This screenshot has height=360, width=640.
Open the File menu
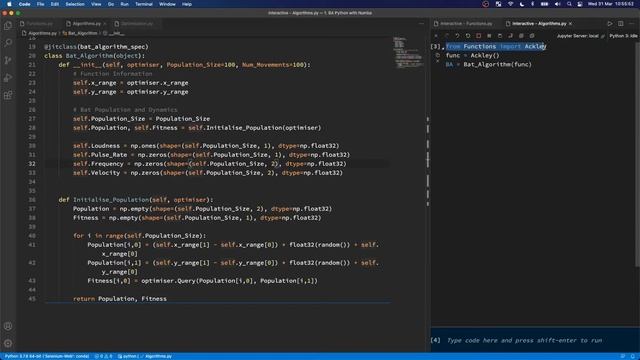point(40,4)
